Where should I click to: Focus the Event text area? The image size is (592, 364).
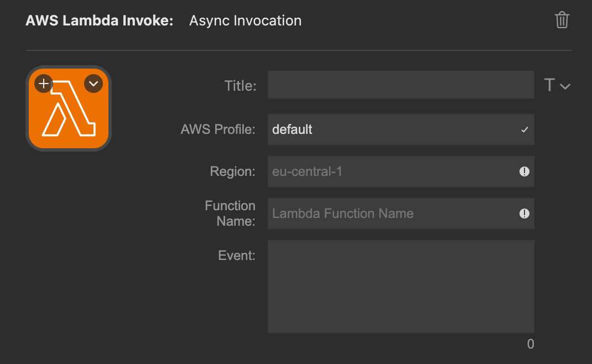(x=401, y=287)
